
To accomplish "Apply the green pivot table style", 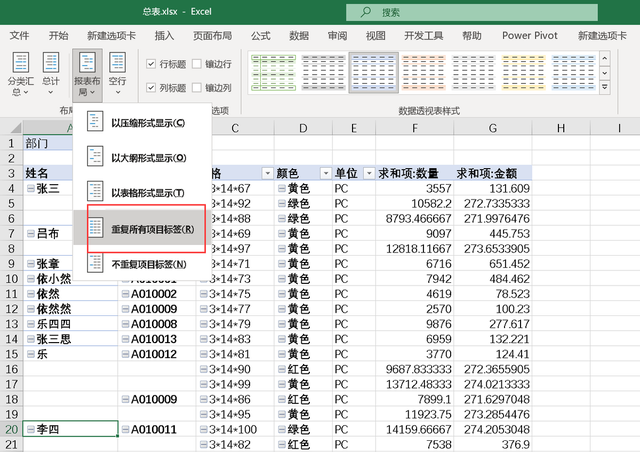I will 273,73.
